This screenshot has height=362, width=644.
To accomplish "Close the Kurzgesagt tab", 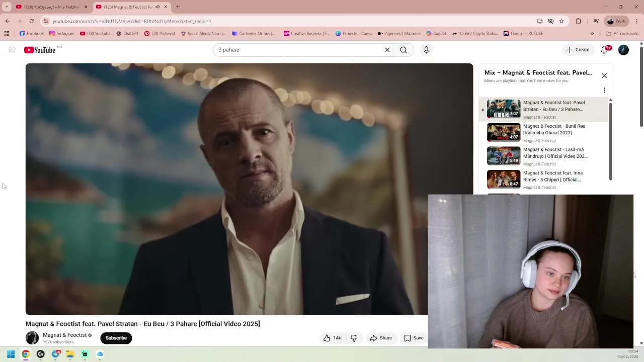I will (x=86, y=7).
